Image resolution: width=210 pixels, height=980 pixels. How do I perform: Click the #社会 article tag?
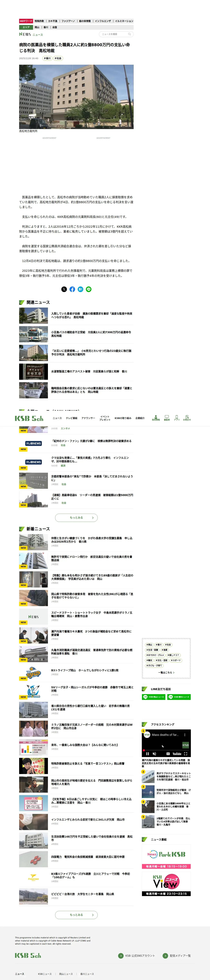[x=58, y=58]
